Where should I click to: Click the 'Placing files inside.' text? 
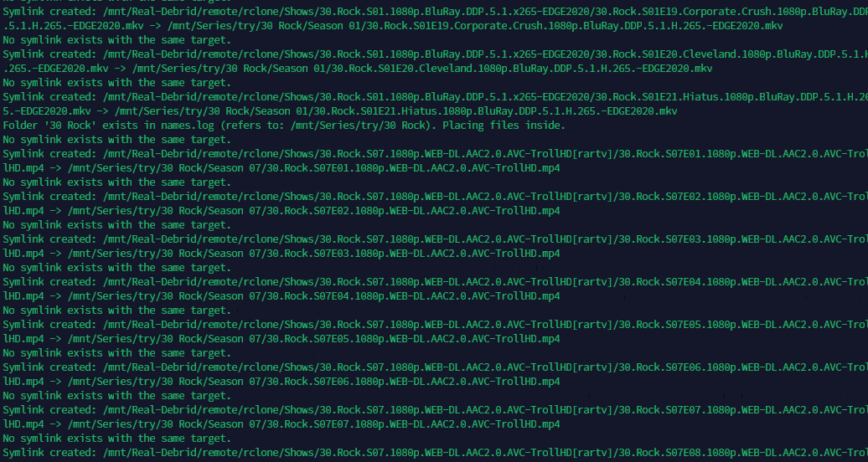tap(504, 126)
